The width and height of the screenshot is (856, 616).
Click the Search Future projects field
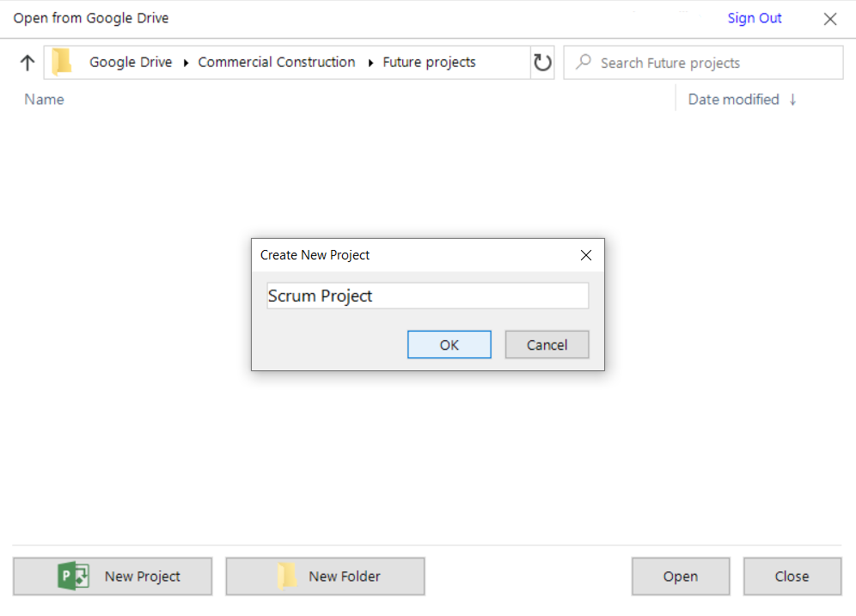[703, 63]
